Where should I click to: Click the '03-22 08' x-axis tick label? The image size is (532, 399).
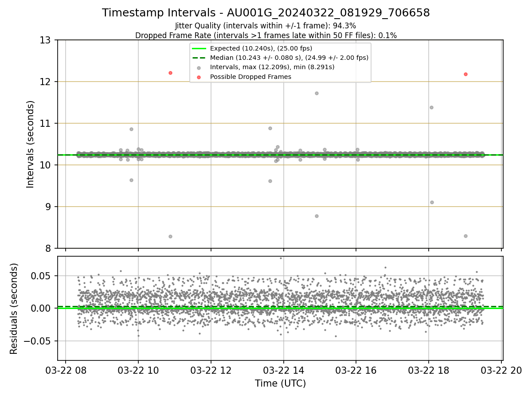click(x=66, y=371)
